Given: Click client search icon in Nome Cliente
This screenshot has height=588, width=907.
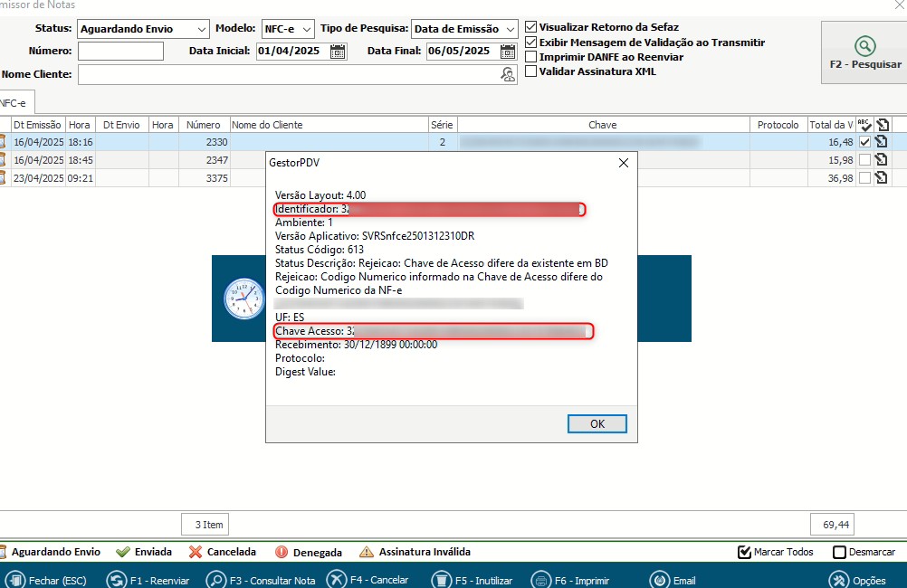Looking at the screenshot, I should click(508, 74).
